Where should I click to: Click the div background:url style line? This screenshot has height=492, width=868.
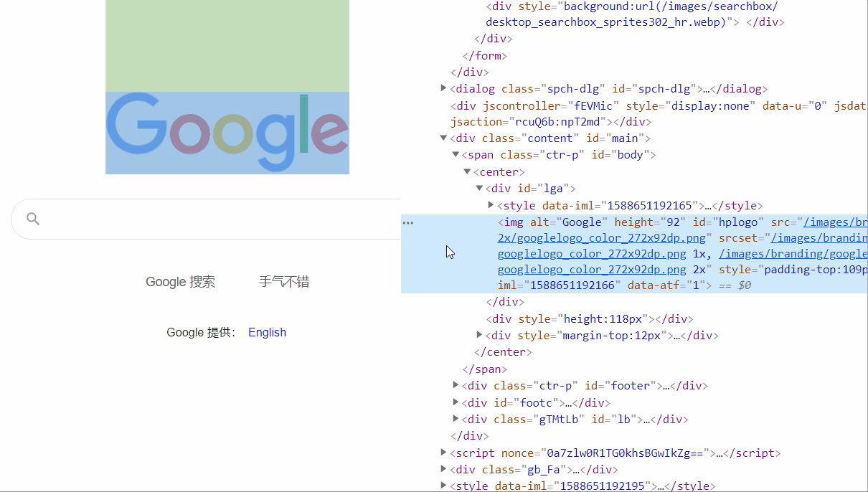(632, 6)
